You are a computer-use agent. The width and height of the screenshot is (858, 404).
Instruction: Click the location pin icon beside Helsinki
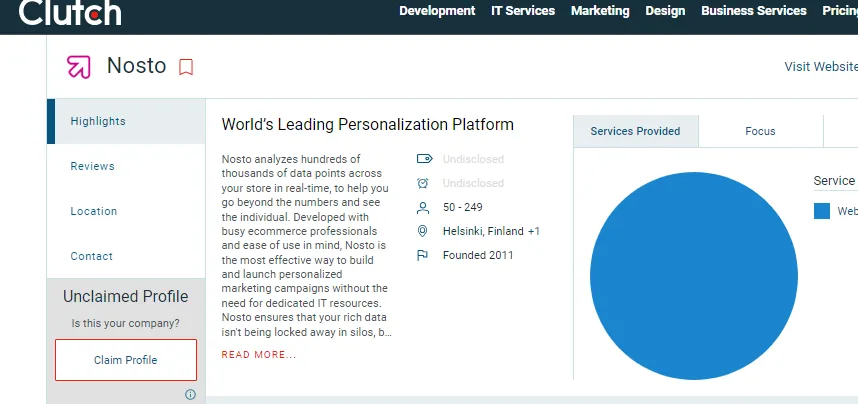pos(422,231)
